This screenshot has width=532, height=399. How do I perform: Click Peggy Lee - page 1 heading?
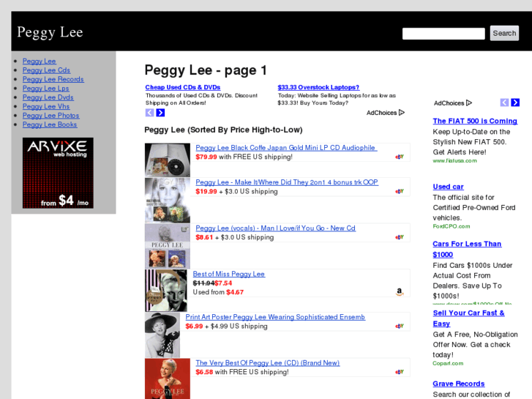206,70
